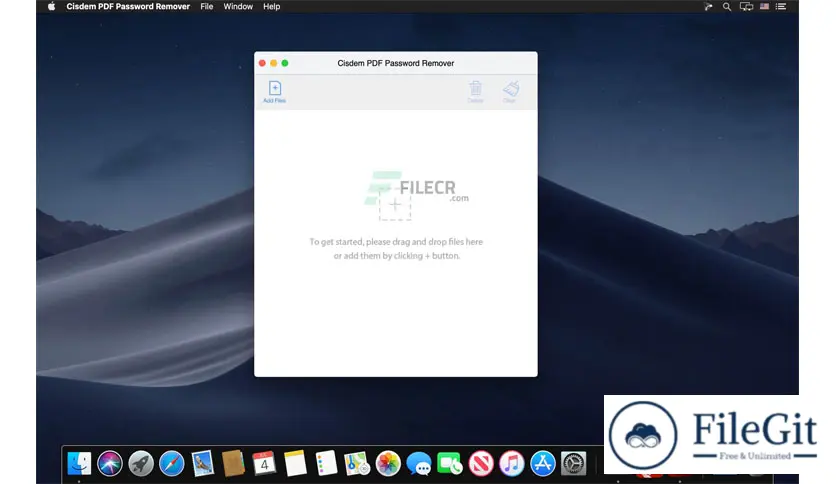Click the script menu icon in menu bar
Screen dimensions: 836x484
pos(709,6)
